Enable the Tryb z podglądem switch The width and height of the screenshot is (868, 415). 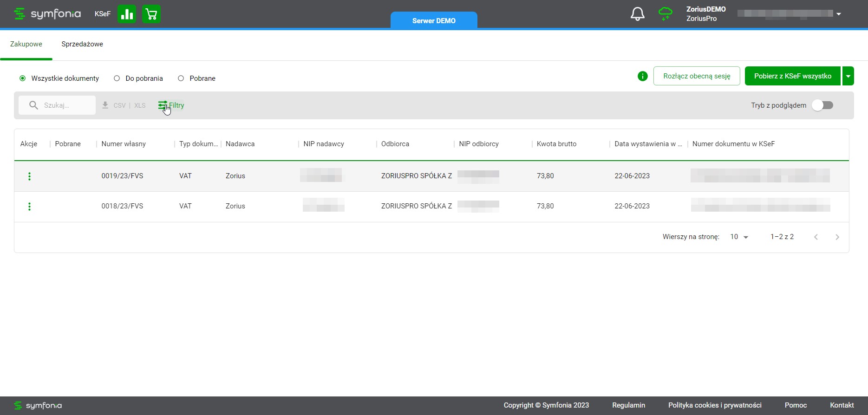822,105
